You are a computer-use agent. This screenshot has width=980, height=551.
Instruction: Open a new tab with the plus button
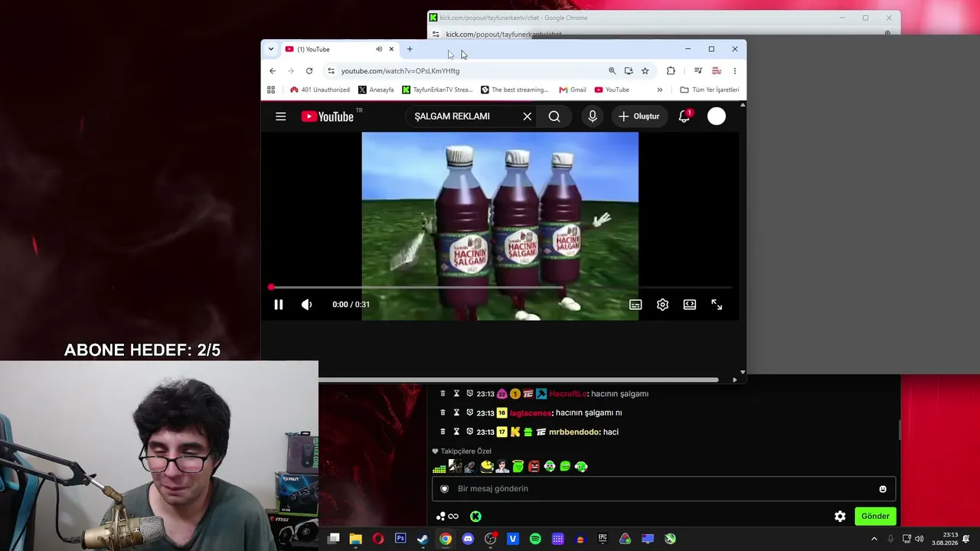click(410, 49)
